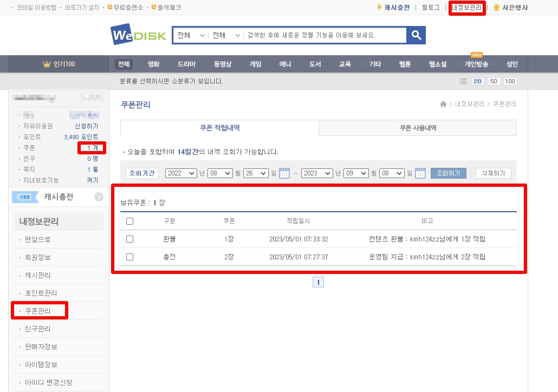Toggle the select-all checkbox in table header
This screenshot has width=558, height=392.
tap(129, 221)
